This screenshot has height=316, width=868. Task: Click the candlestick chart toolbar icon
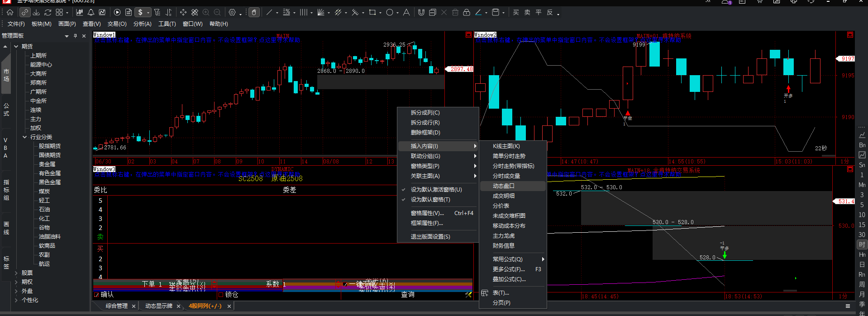[x=80, y=12]
